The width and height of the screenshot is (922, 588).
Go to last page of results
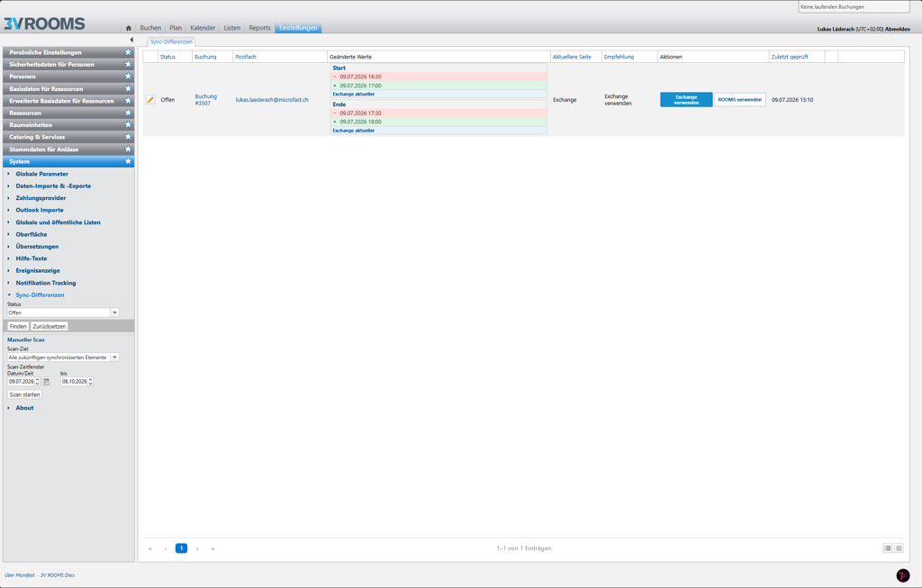tap(212, 548)
